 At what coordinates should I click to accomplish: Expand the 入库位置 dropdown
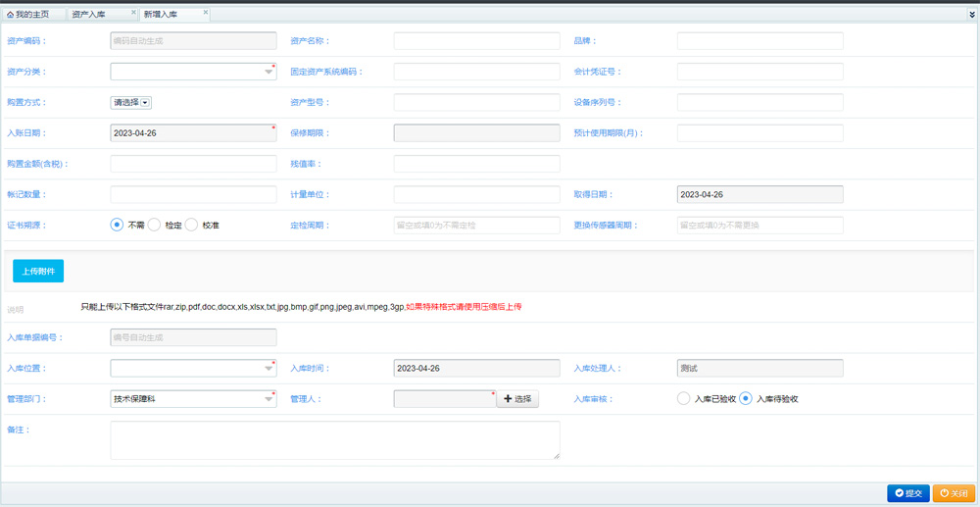pyautogui.click(x=269, y=369)
